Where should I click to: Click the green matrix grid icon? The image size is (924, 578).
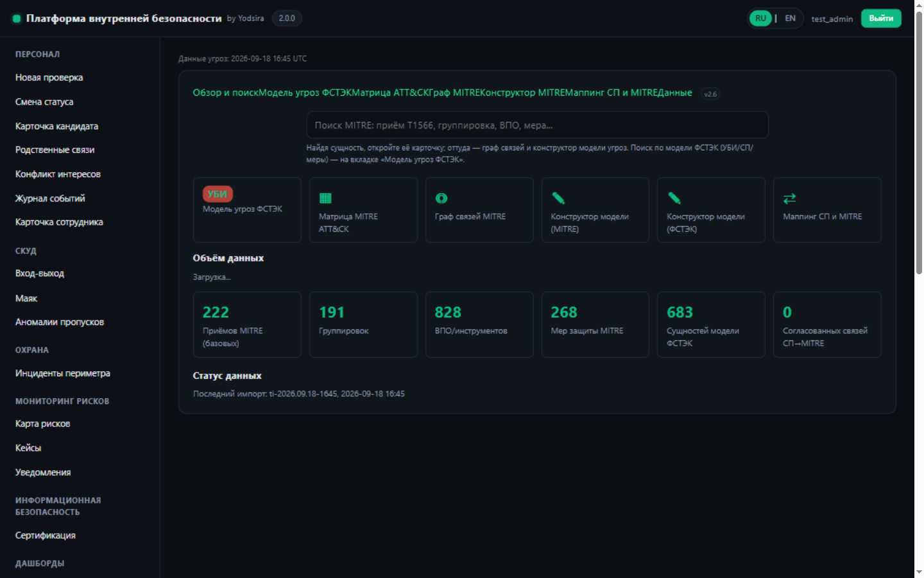pos(325,198)
